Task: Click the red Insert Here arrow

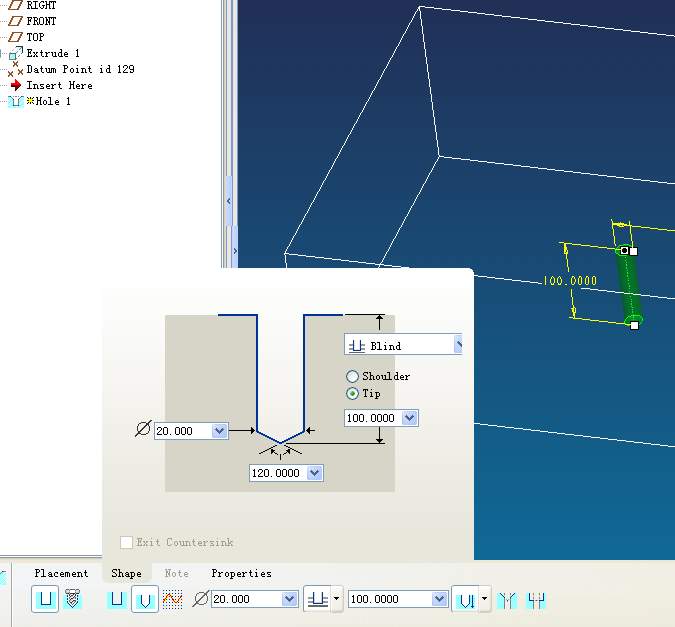Action: pyautogui.click(x=16, y=85)
